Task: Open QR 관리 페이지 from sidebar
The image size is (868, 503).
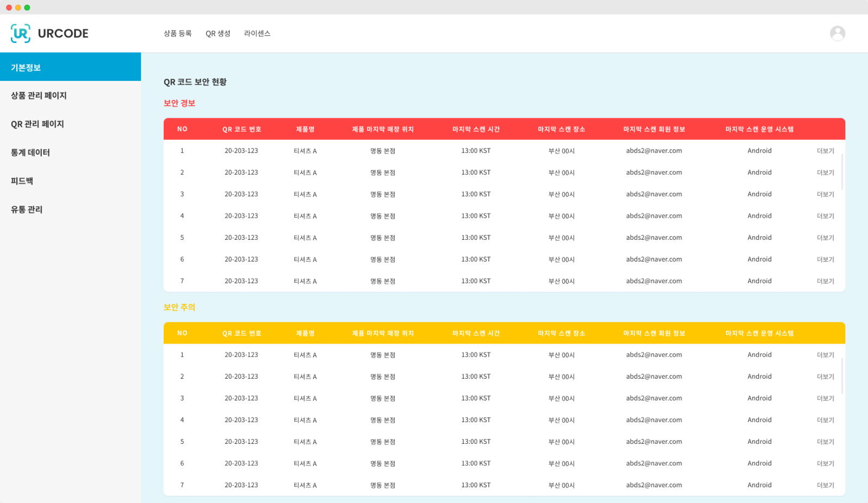Action: click(x=37, y=124)
